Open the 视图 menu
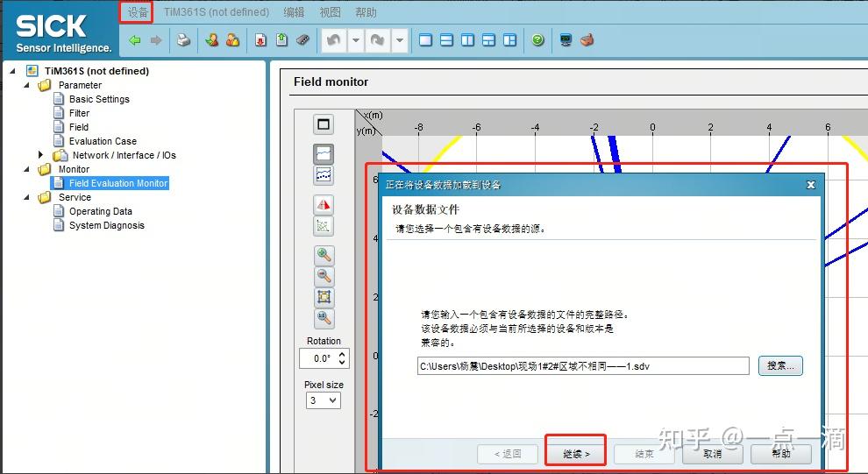This screenshot has height=474, width=868. tap(330, 11)
